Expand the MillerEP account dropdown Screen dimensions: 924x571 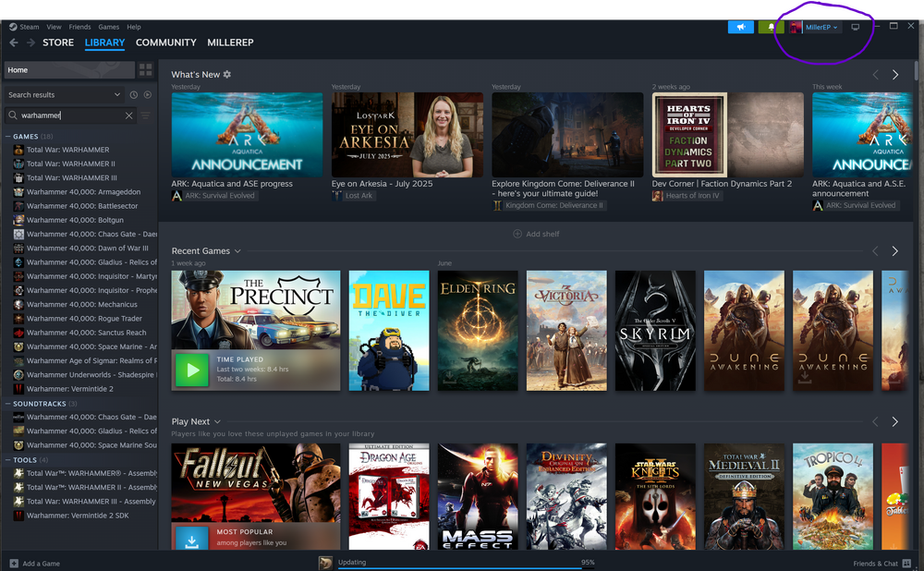click(815, 28)
